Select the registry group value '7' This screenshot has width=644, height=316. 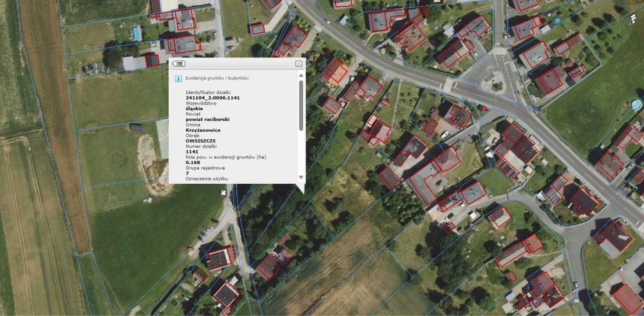tap(187, 173)
